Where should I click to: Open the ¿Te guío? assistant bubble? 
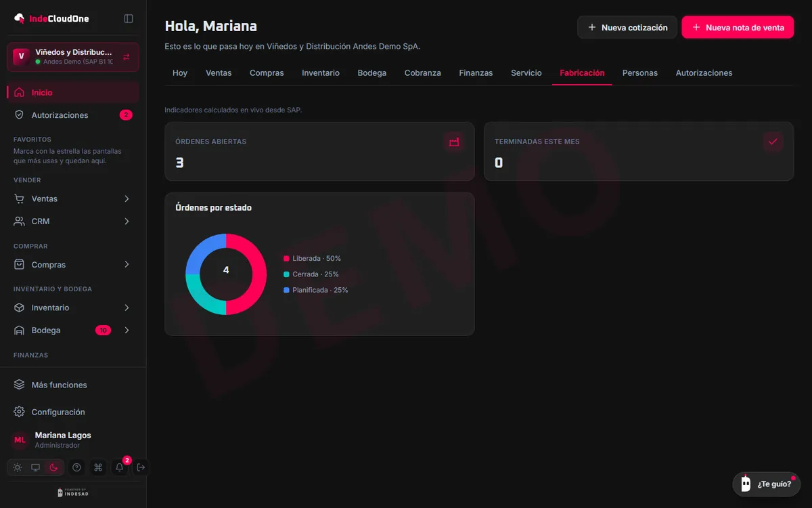click(767, 484)
